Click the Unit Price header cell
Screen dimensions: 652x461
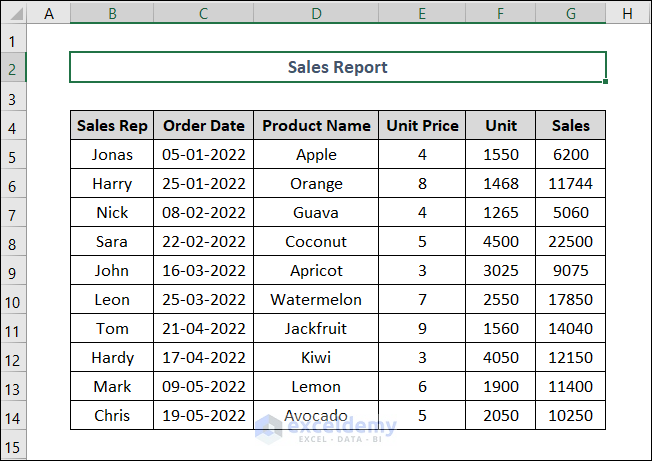pyautogui.click(x=422, y=126)
